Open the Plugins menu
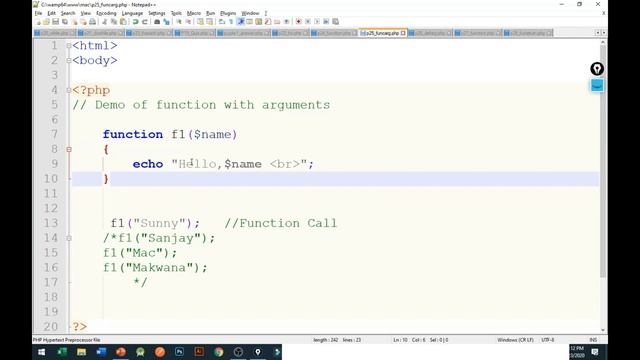This screenshot has width=640, height=360. tap(228, 13)
